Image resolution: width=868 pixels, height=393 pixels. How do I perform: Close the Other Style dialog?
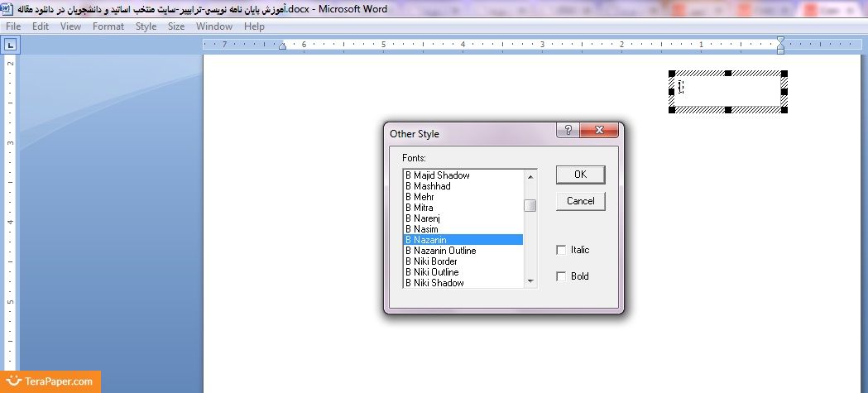coord(599,130)
